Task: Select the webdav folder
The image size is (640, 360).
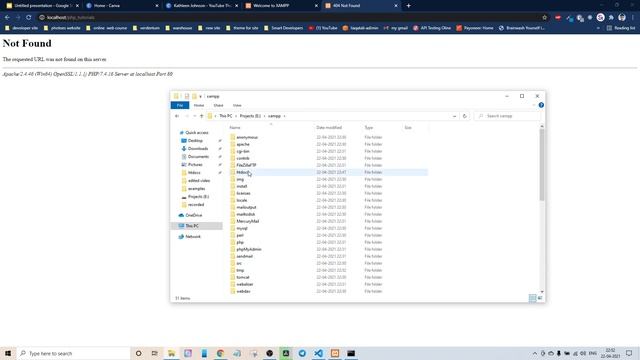Action: (x=243, y=291)
